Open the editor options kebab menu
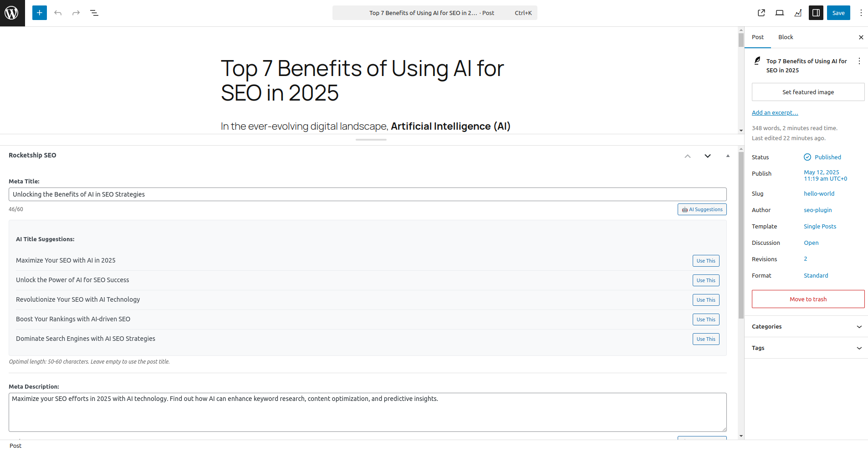The image size is (868, 451). [861, 13]
